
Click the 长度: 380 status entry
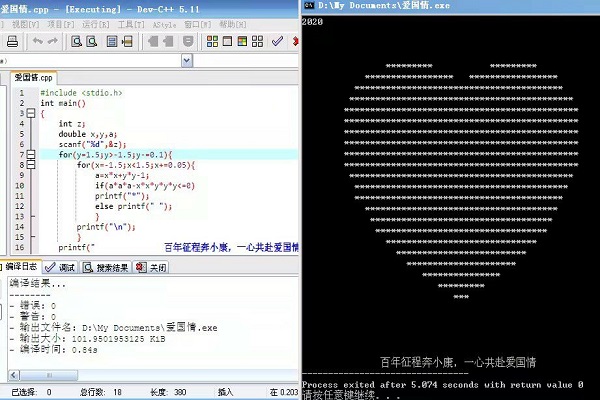click(x=168, y=392)
